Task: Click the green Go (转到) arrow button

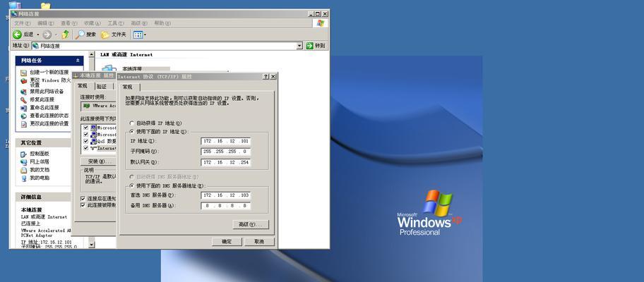Action: click(310, 46)
